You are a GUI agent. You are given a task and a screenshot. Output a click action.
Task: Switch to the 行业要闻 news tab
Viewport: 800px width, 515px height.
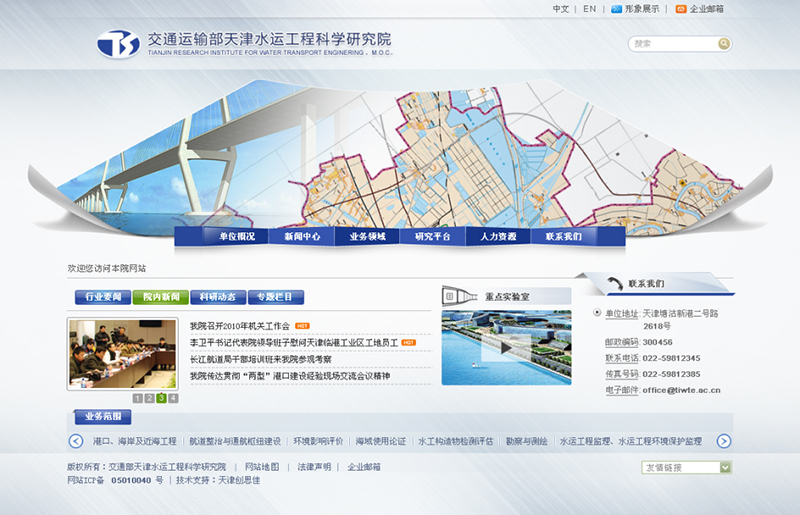point(103,297)
